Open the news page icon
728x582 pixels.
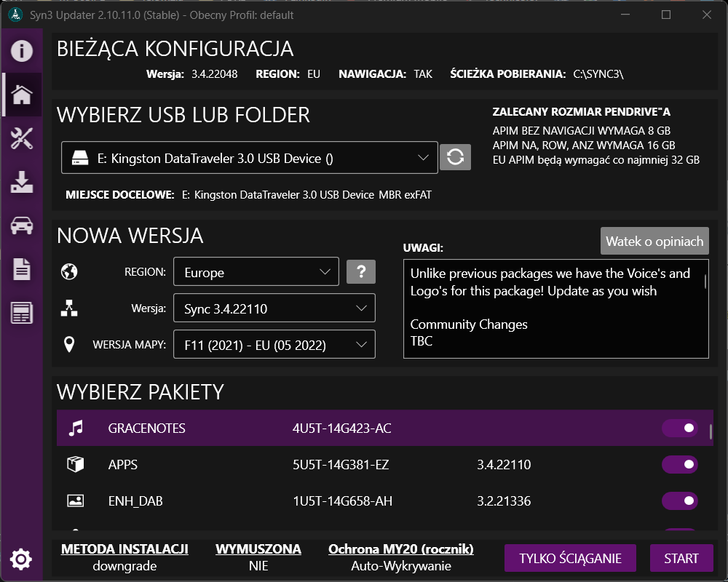point(21,314)
